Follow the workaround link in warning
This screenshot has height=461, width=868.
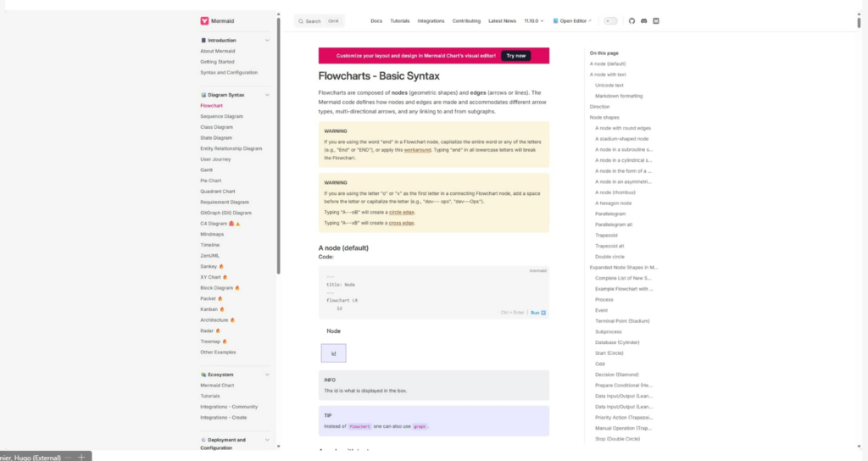point(417,150)
